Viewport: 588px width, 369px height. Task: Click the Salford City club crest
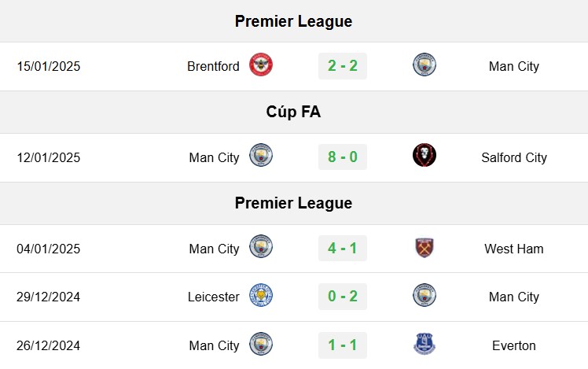point(424,155)
